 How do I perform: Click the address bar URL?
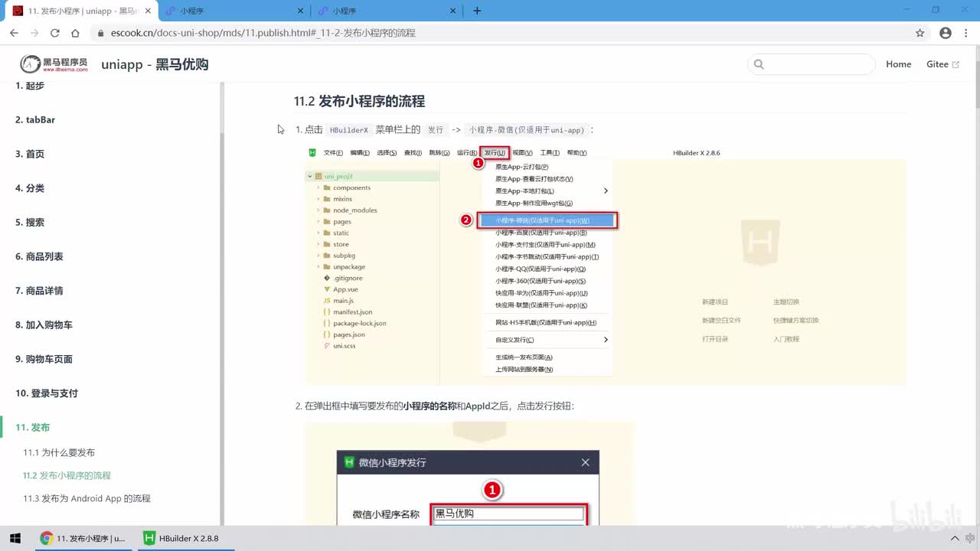coord(263,33)
